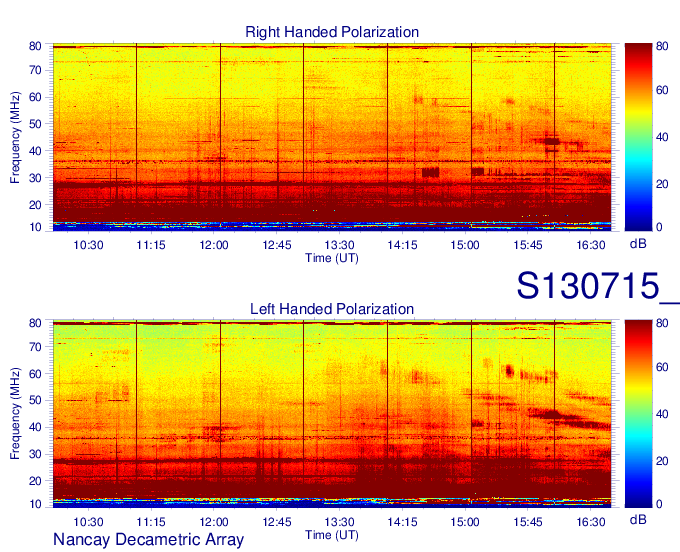680x552 pixels.
Task: Click the '15:45' tick on the top plot
Action: [528, 245]
